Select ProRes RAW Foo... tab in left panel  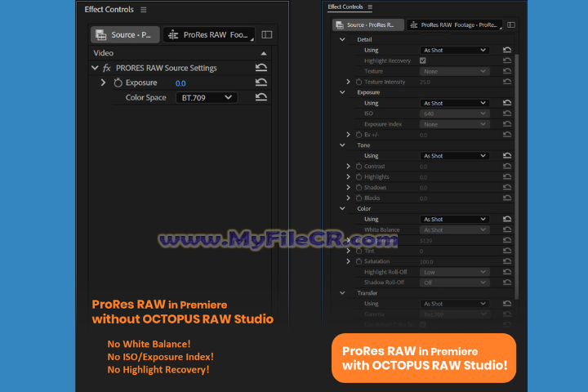click(x=209, y=35)
